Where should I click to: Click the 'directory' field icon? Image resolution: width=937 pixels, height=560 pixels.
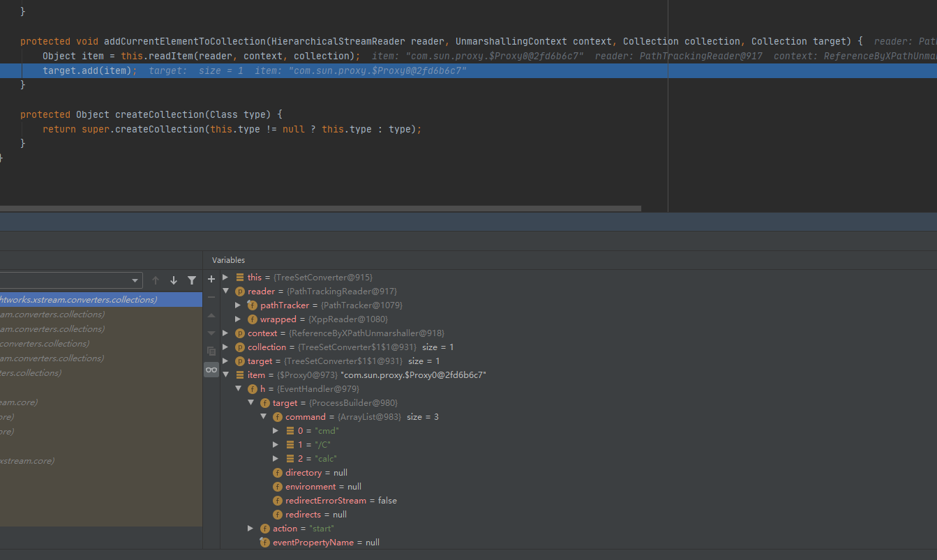[x=278, y=472]
